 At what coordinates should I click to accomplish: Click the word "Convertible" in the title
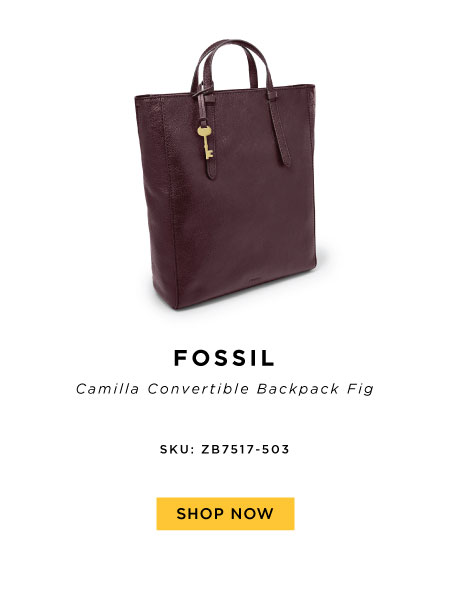pyautogui.click(x=198, y=389)
